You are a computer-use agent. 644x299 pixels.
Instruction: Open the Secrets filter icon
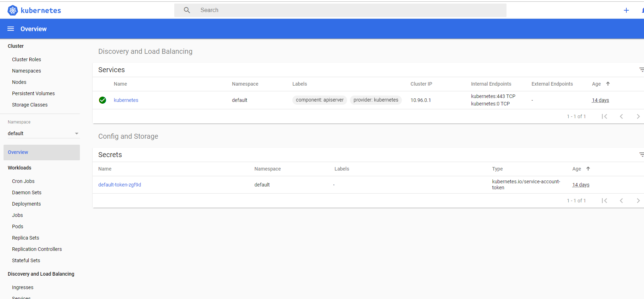tap(642, 155)
